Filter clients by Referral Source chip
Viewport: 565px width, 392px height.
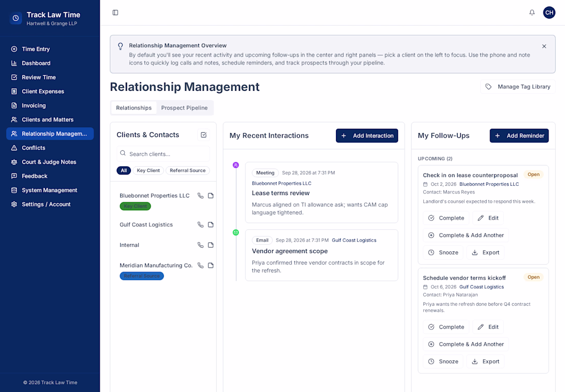tap(187, 171)
